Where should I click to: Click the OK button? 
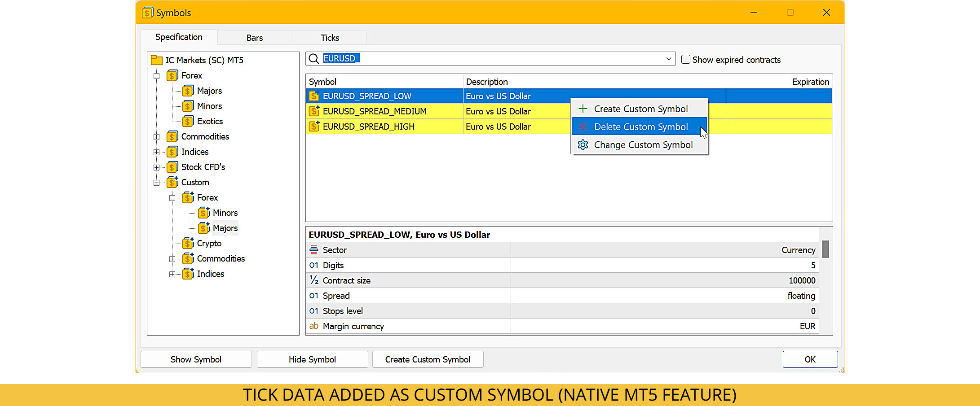pos(810,359)
